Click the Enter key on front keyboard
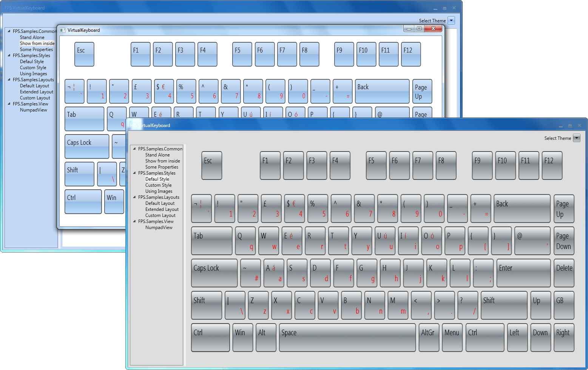Viewport: 588px width, 370px height. coord(523,273)
